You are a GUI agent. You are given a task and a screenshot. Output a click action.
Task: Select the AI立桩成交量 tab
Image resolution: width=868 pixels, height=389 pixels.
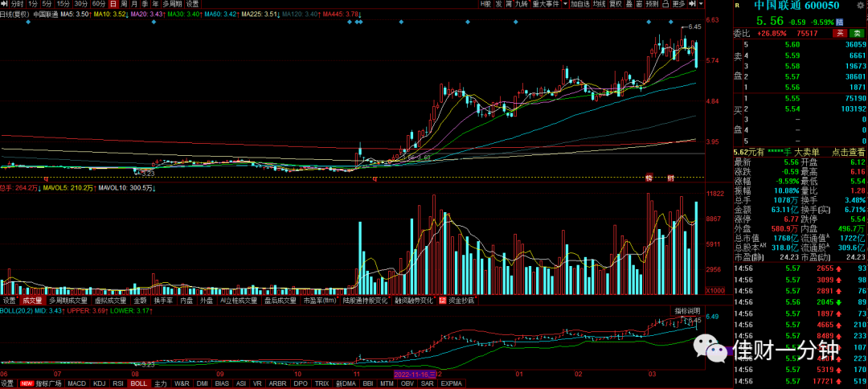(x=239, y=301)
